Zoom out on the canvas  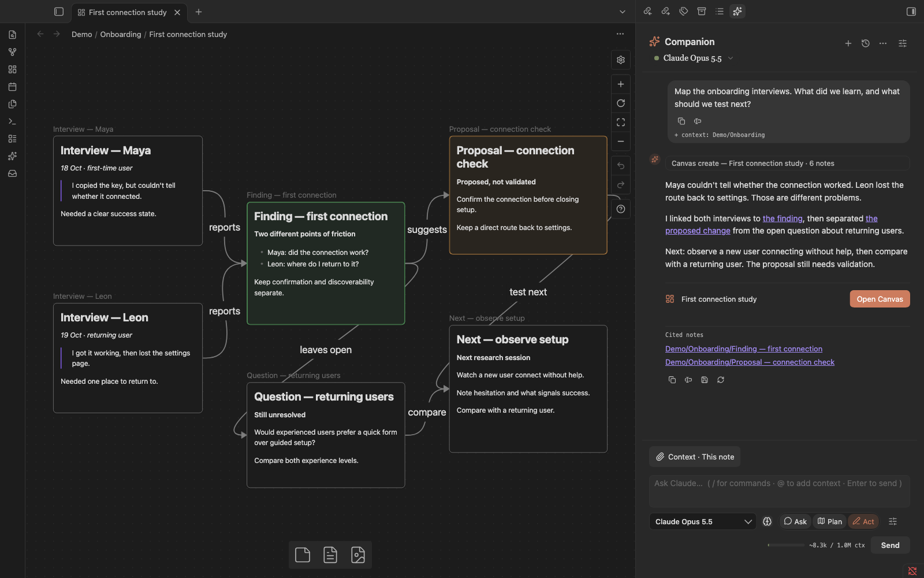click(x=621, y=142)
